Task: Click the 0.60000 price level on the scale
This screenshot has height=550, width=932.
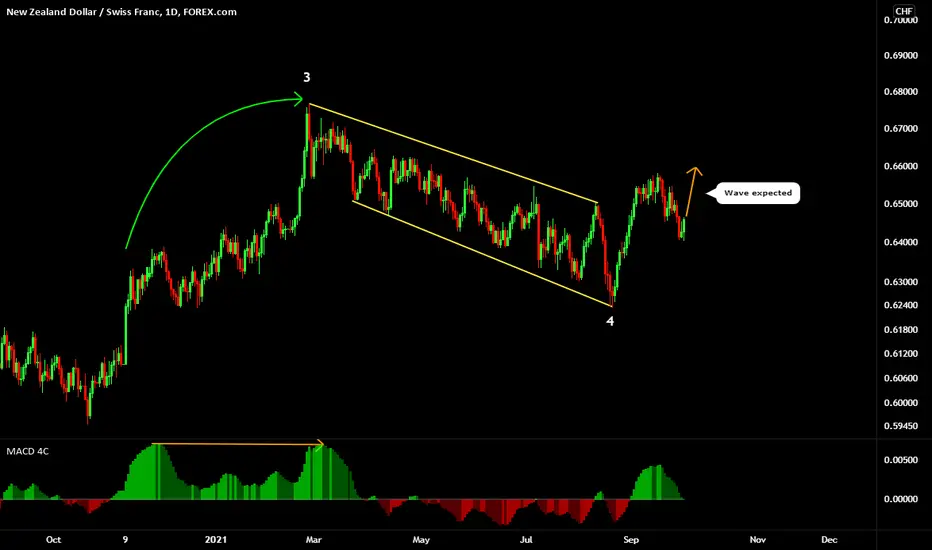Action: pos(900,403)
